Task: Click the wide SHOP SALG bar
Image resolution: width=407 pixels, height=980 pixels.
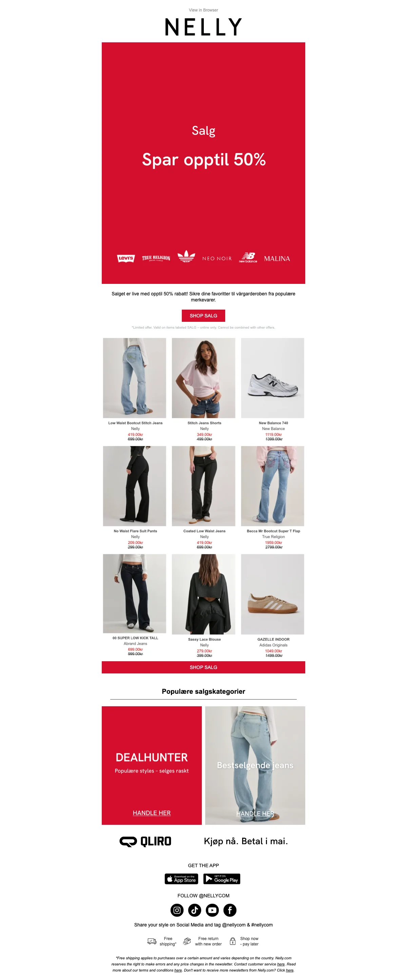Action: [203, 667]
